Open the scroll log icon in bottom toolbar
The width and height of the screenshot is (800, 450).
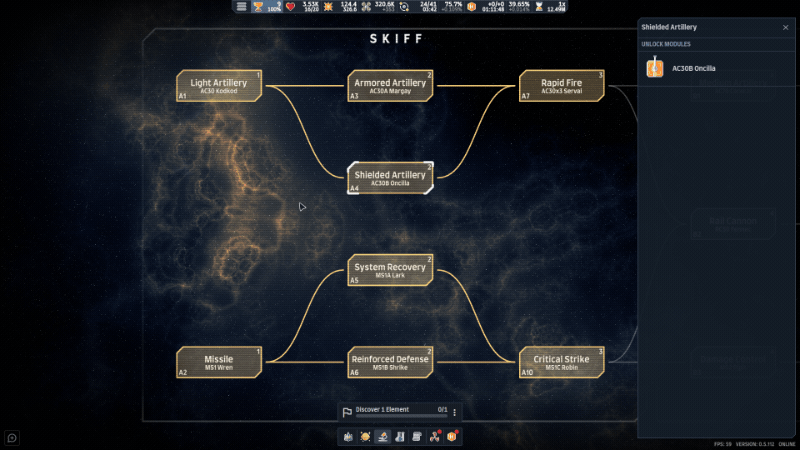coord(417,437)
